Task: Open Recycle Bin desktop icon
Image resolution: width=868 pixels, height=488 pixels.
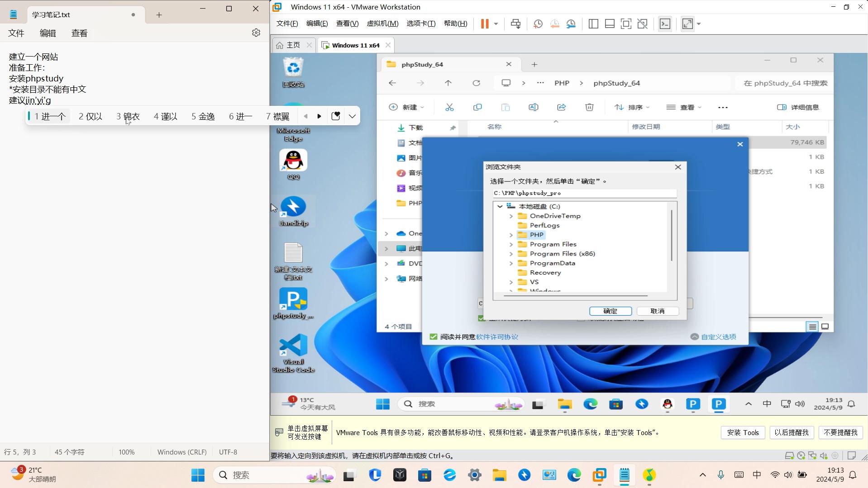Action: pyautogui.click(x=293, y=72)
